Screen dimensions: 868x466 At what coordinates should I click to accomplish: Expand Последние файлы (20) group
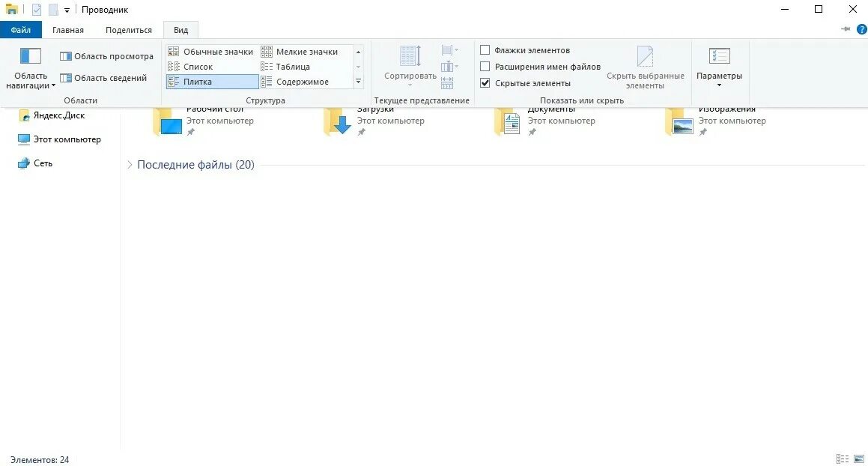(130, 165)
